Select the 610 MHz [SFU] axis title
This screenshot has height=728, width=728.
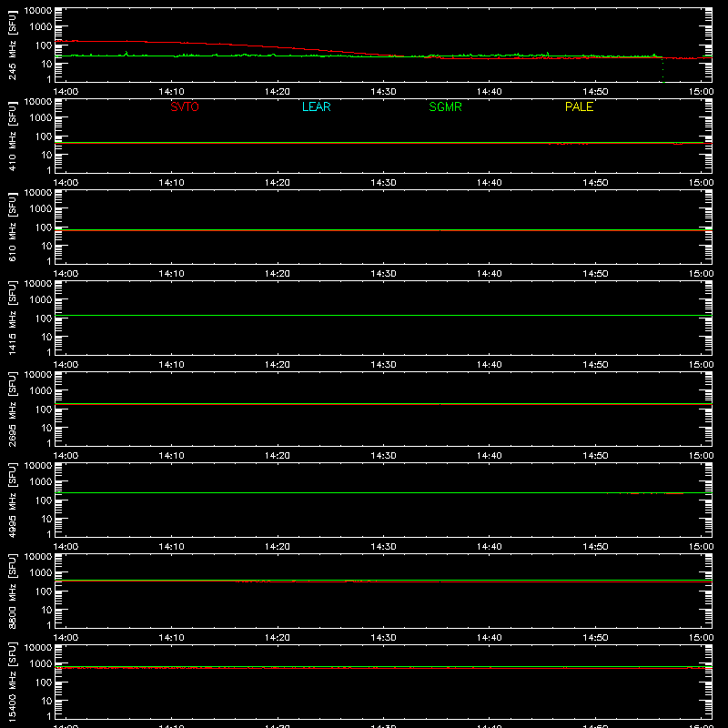[12, 227]
